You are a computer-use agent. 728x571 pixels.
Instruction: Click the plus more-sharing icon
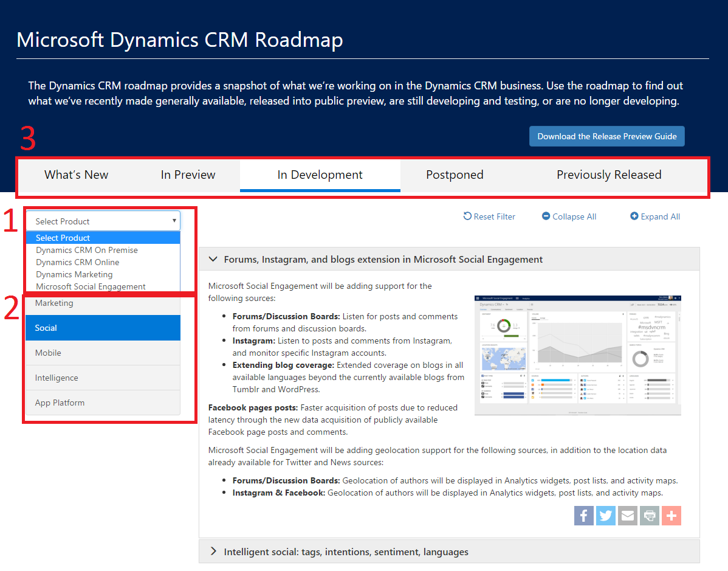click(x=671, y=516)
